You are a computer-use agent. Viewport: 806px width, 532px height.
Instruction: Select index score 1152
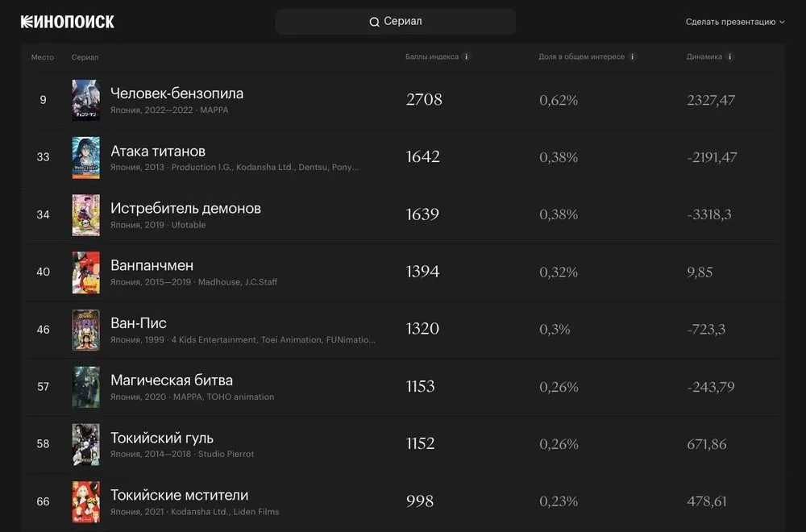tap(421, 443)
